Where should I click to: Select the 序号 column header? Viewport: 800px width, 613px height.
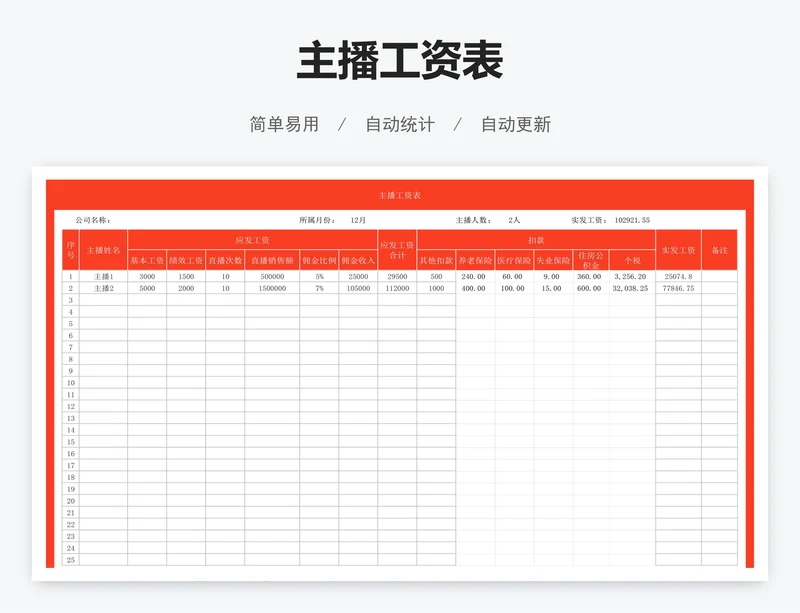point(70,250)
